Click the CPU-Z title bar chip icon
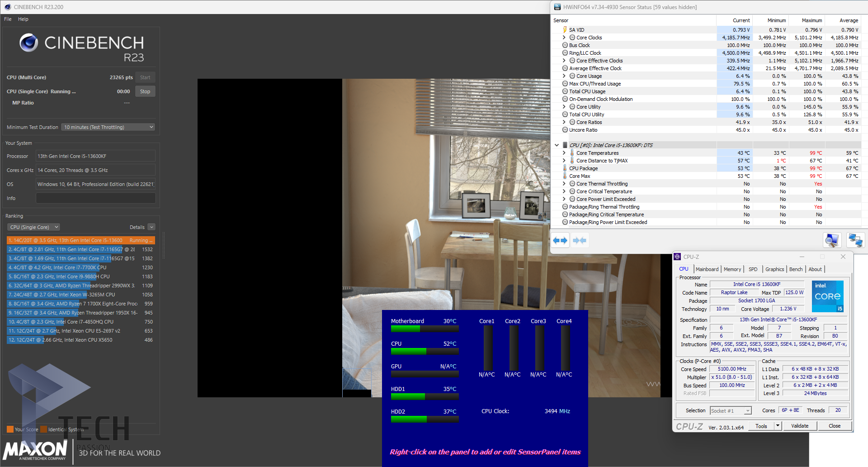The width and height of the screenshot is (868, 467). (x=677, y=257)
